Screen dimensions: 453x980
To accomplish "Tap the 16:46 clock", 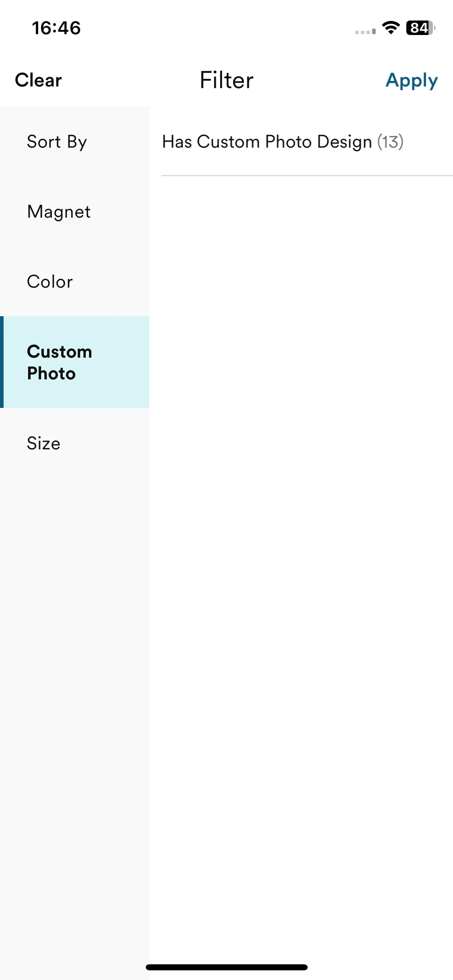I will tap(56, 28).
